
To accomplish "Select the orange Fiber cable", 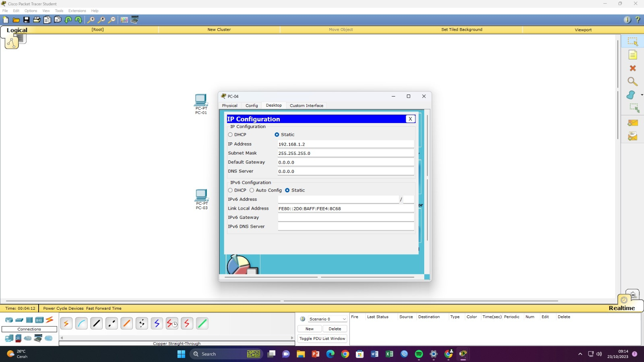I will 127,323.
